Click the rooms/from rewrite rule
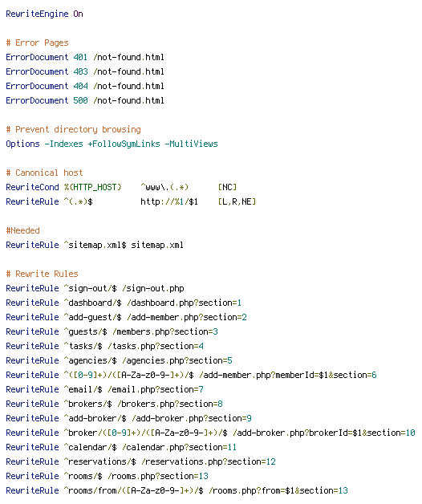The width and height of the screenshot is (422, 504). coord(177,491)
